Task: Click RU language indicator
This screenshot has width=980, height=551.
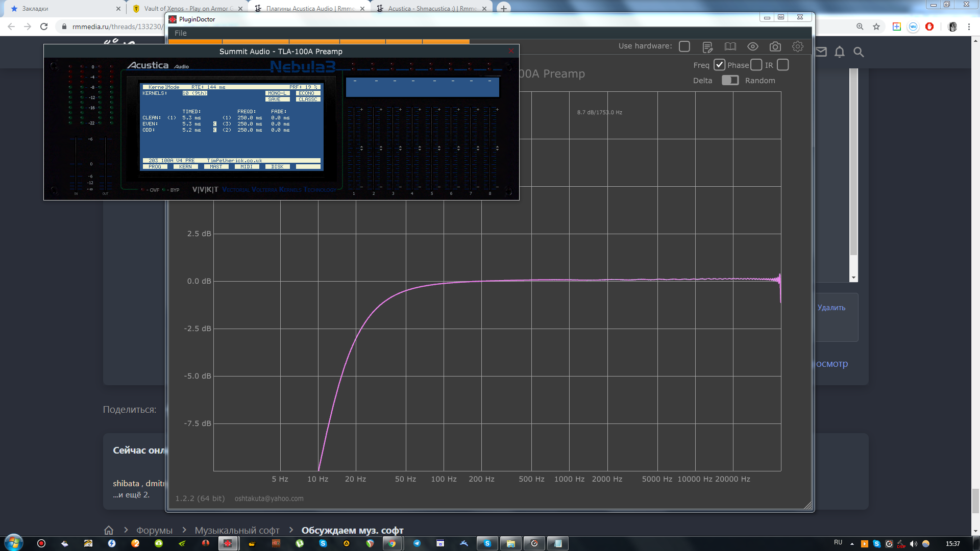Action: pyautogui.click(x=838, y=542)
